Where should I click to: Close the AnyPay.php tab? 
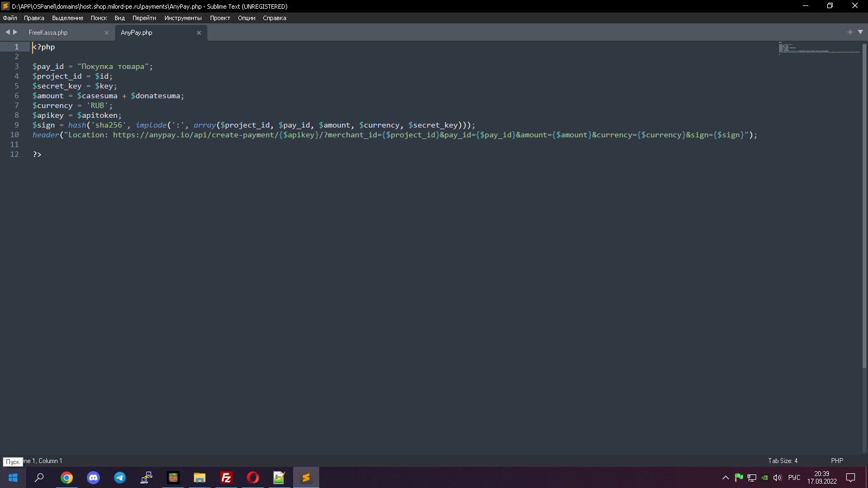(x=199, y=33)
